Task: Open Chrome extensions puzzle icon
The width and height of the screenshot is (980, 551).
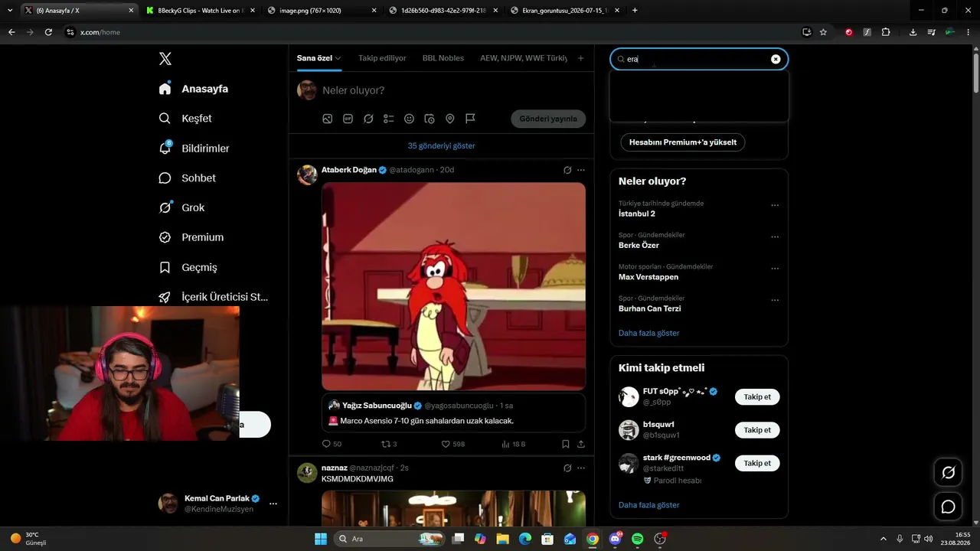Action: (886, 32)
